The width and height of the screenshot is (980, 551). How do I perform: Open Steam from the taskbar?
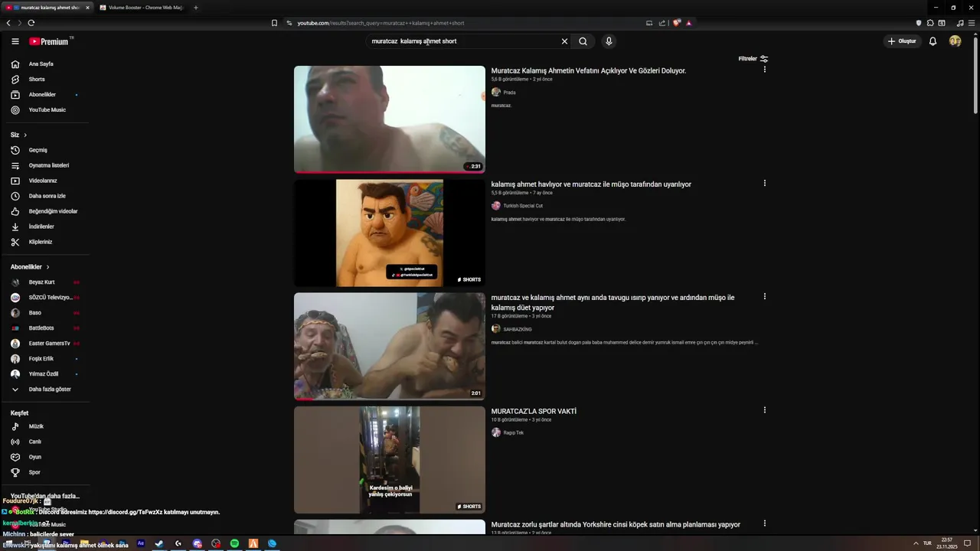159,544
